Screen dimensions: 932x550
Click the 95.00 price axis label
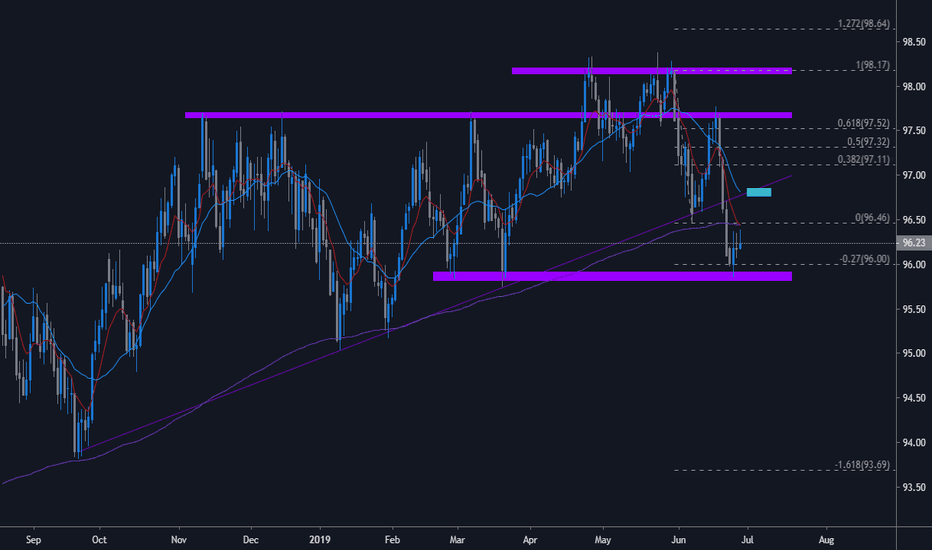(x=914, y=353)
